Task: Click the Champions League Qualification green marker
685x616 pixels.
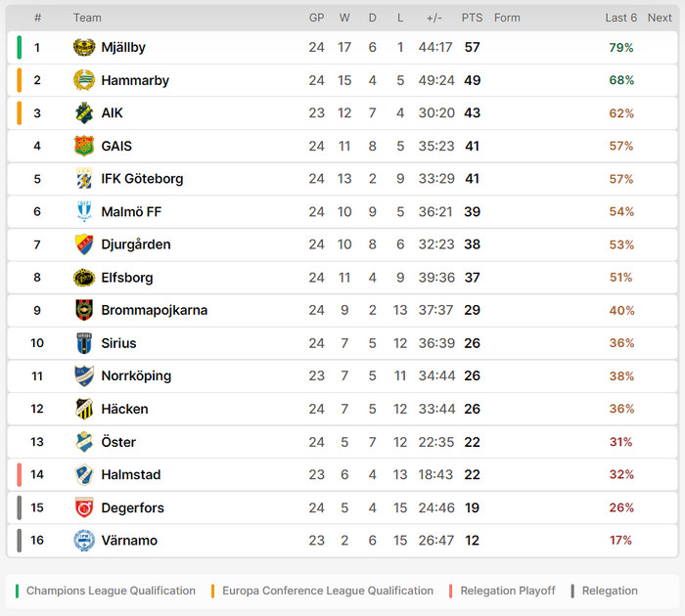Action: (x=17, y=591)
